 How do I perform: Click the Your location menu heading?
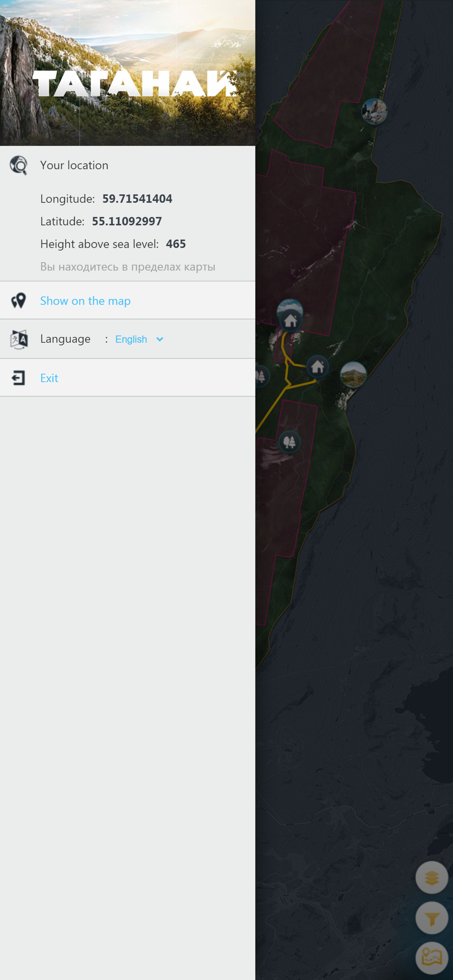coord(74,165)
